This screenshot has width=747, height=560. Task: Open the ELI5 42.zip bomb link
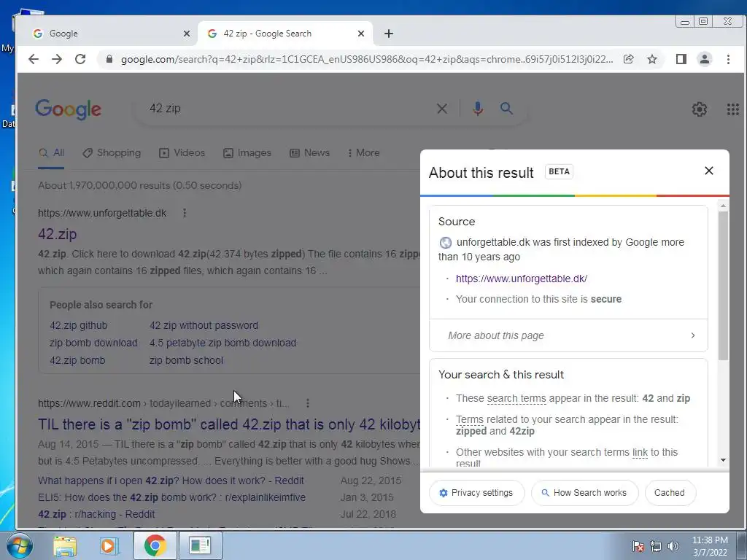(x=172, y=497)
